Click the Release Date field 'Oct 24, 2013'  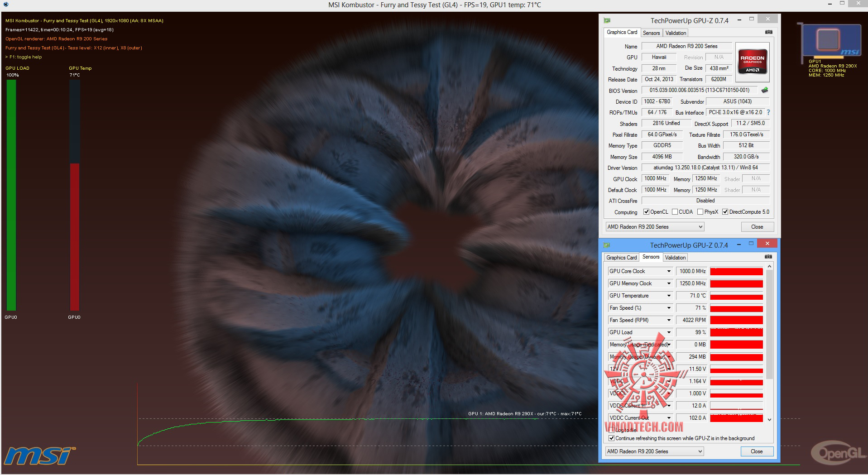pos(659,79)
